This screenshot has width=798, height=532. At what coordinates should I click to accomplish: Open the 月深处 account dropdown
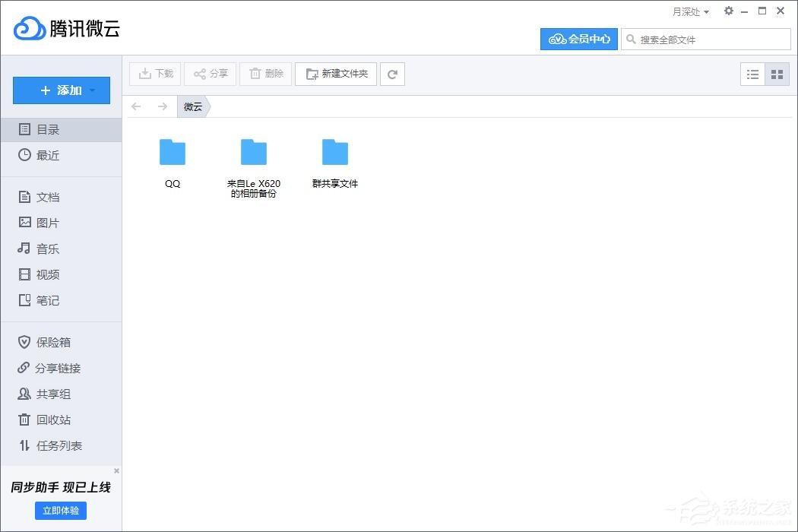click(690, 12)
